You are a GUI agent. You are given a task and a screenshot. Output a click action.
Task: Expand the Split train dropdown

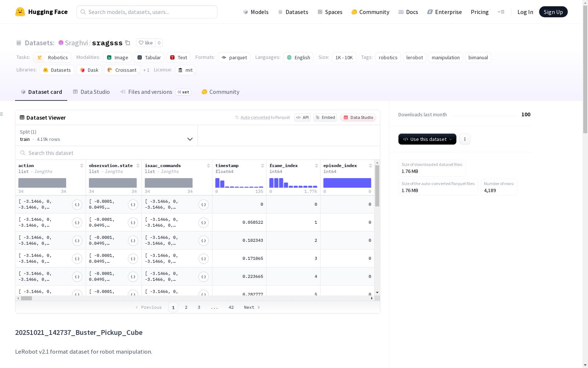tap(107, 135)
